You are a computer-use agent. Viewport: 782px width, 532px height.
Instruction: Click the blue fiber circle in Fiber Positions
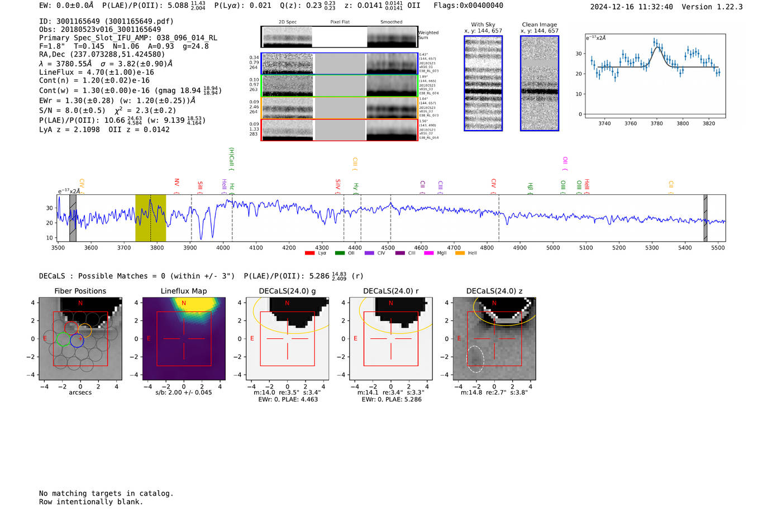tap(77, 340)
